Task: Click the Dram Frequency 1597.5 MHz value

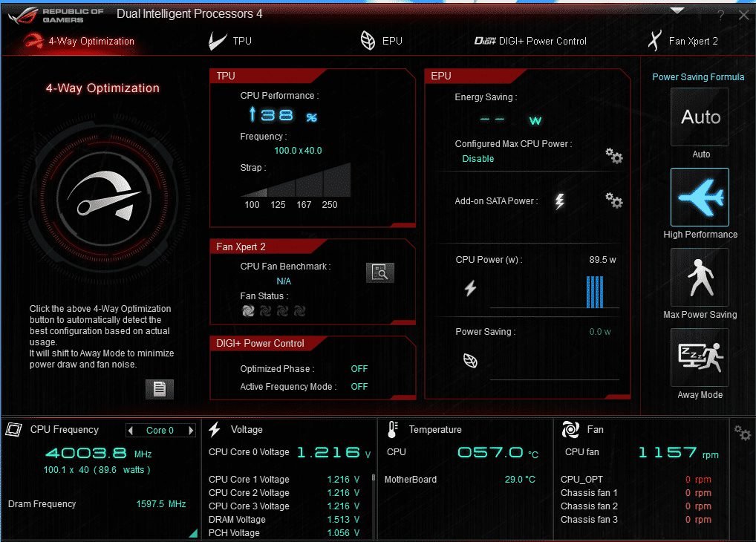Action: pos(160,504)
